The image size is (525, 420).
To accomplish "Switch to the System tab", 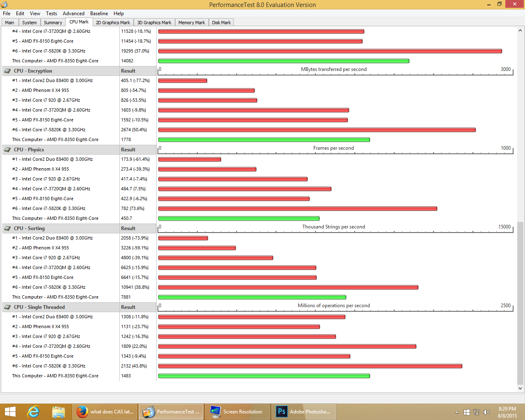I will (x=30, y=23).
